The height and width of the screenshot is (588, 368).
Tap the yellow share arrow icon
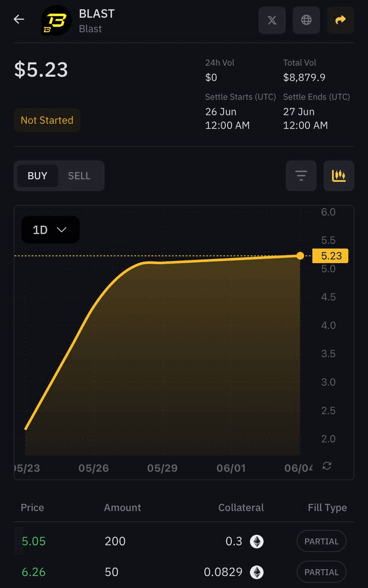point(340,20)
